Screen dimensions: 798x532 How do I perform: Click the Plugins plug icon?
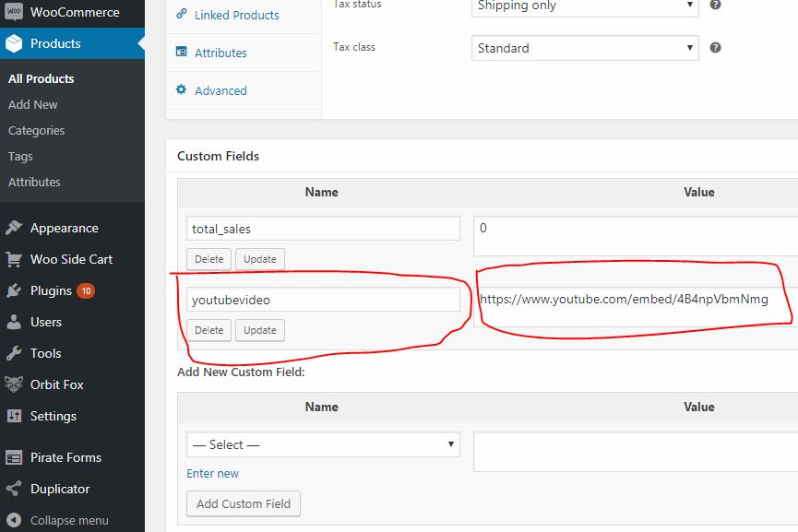[x=14, y=290]
